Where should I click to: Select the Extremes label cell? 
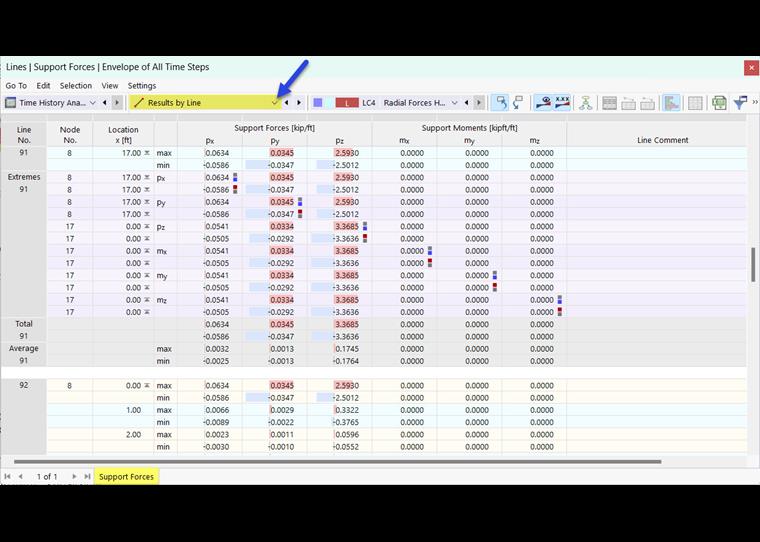(24, 177)
